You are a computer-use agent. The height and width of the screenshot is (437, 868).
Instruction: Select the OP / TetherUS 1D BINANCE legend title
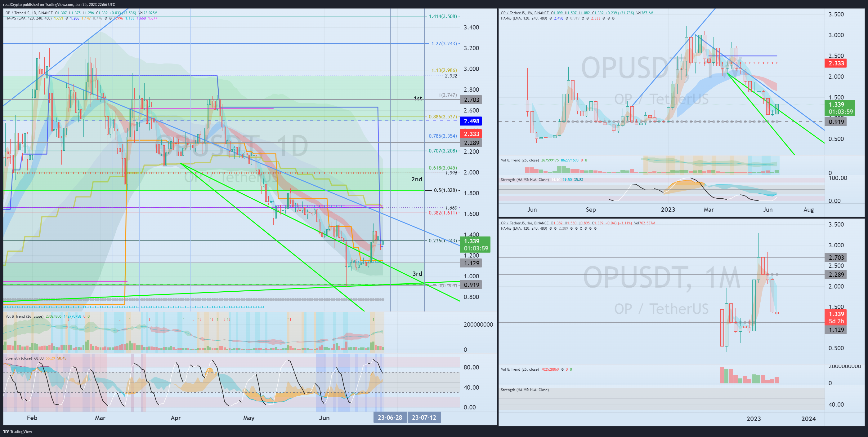pos(29,13)
